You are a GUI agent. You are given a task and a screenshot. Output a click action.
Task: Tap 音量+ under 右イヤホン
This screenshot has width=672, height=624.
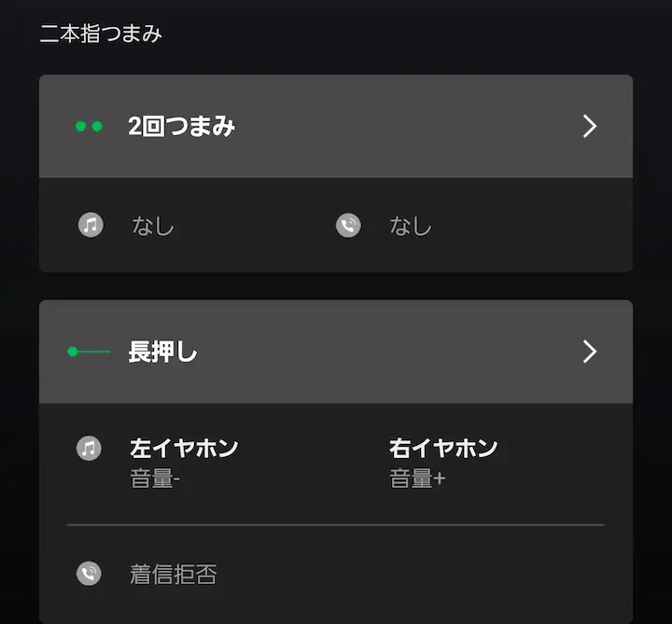coord(417,480)
